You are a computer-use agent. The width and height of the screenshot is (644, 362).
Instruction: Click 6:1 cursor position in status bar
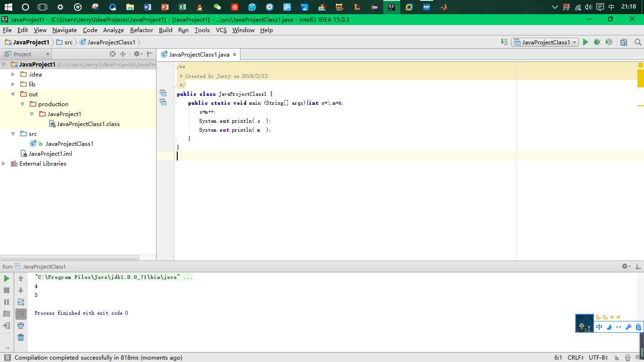558,358
